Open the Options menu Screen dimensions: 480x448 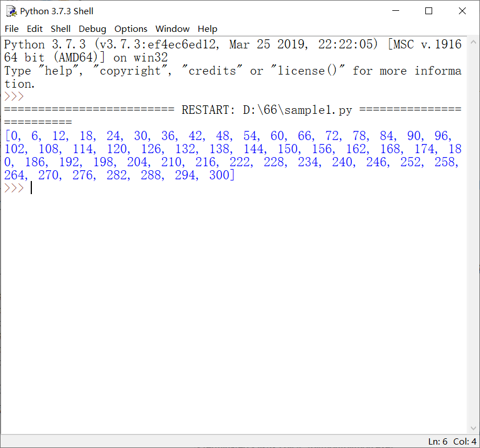point(131,29)
